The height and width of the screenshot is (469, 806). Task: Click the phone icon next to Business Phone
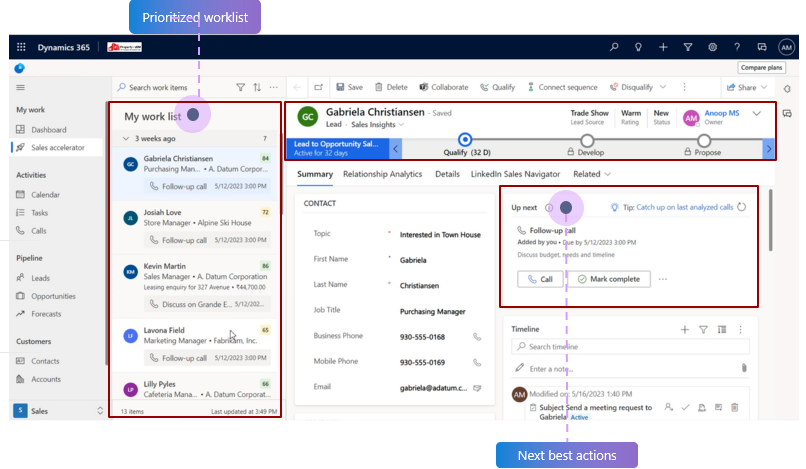[x=477, y=337]
